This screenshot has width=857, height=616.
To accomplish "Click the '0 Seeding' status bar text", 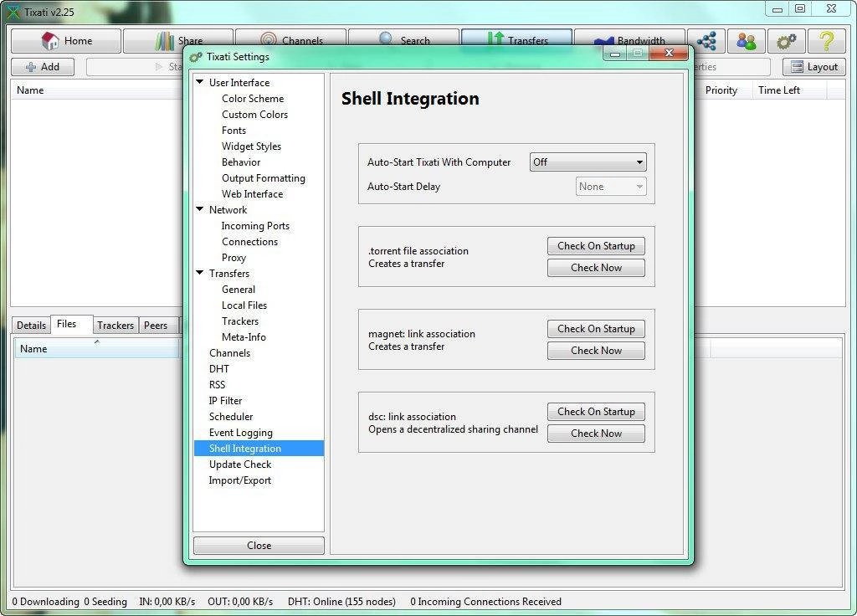I will point(105,601).
